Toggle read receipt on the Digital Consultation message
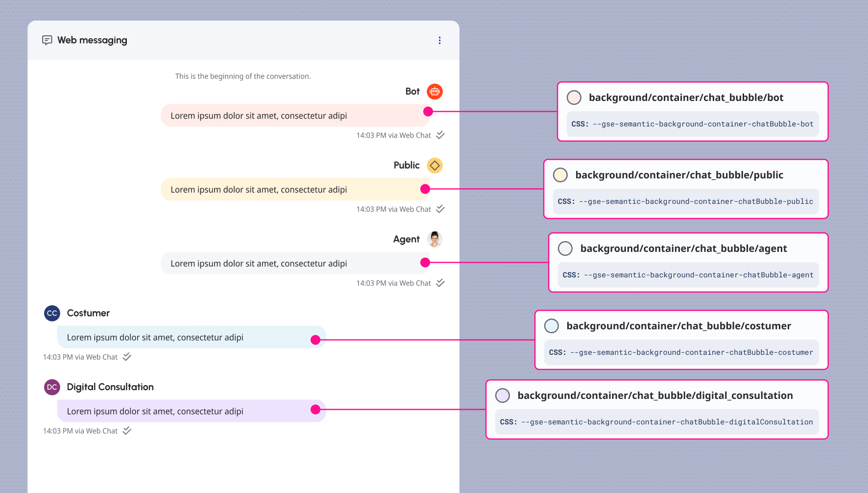The image size is (868, 493). (127, 431)
